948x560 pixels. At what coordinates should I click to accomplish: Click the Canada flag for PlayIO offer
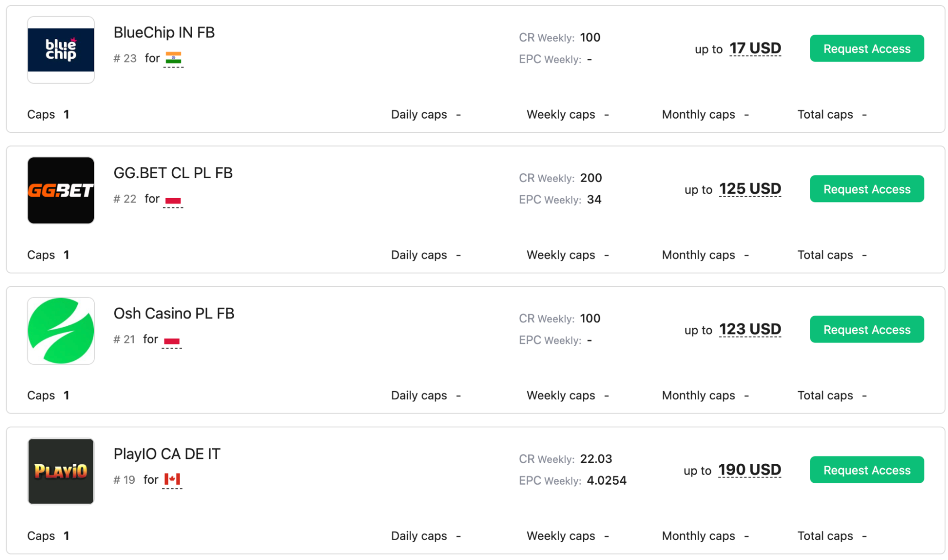[x=172, y=479]
